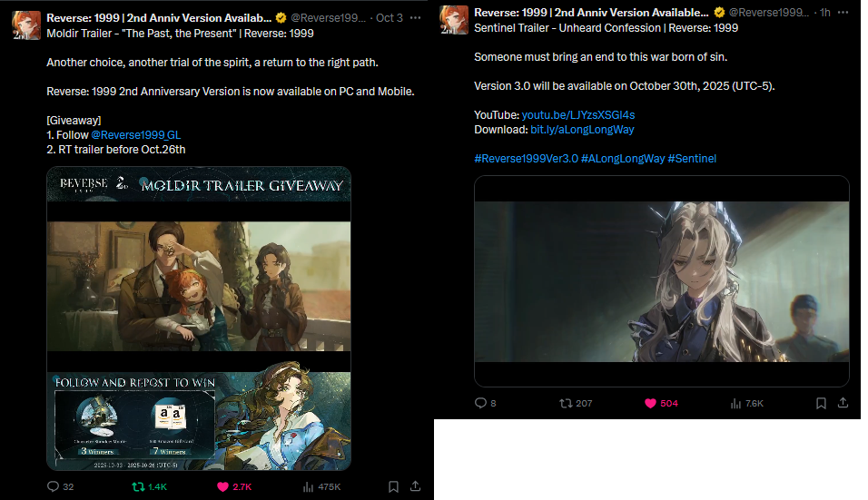Image resolution: width=868 pixels, height=500 pixels.
Task: View analytics showing 7.6K views
Action: [x=746, y=403]
